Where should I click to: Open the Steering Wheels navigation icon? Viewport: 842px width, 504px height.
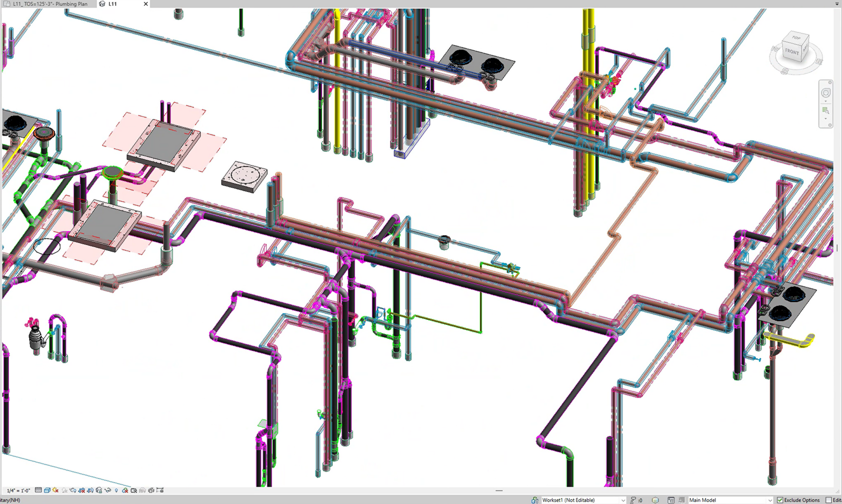click(826, 93)
